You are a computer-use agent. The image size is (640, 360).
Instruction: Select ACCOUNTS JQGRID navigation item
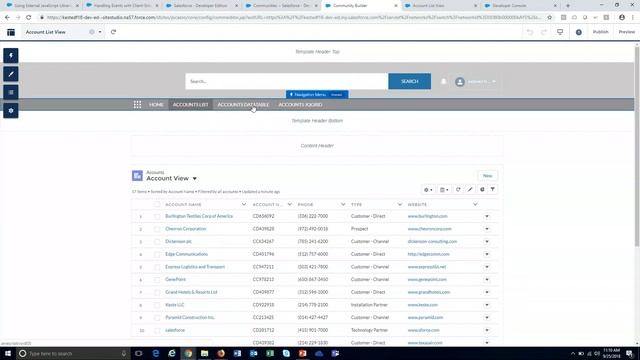click(300, 104)
